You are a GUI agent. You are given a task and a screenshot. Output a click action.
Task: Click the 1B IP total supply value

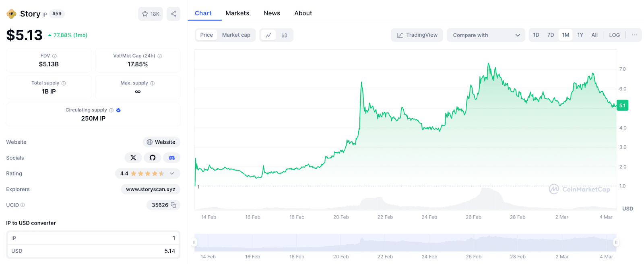pyautogui.click(x=49, y=92)
